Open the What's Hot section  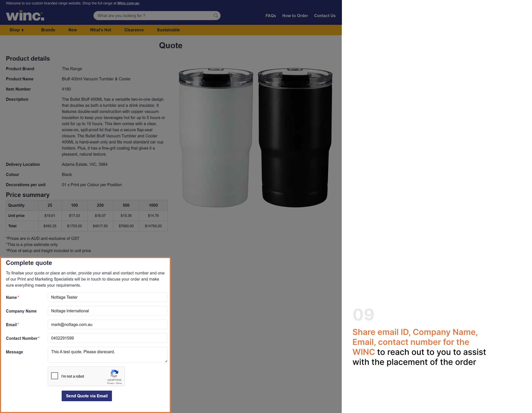[x=100, y=30]
